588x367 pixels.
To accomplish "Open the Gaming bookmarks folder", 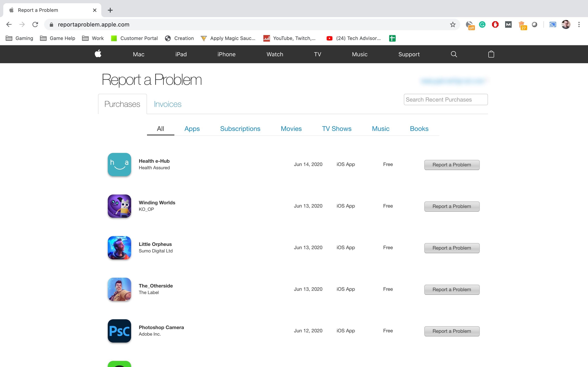I will coord(19,38).
